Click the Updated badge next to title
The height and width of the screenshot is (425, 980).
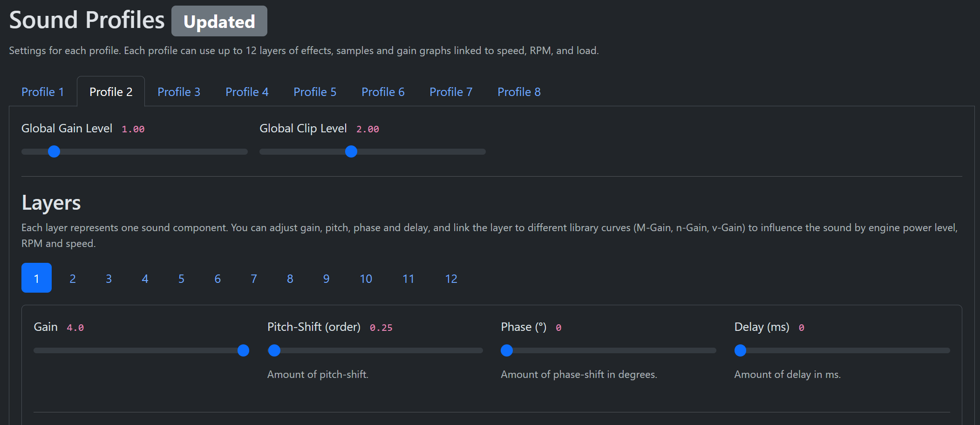[219, 21]
